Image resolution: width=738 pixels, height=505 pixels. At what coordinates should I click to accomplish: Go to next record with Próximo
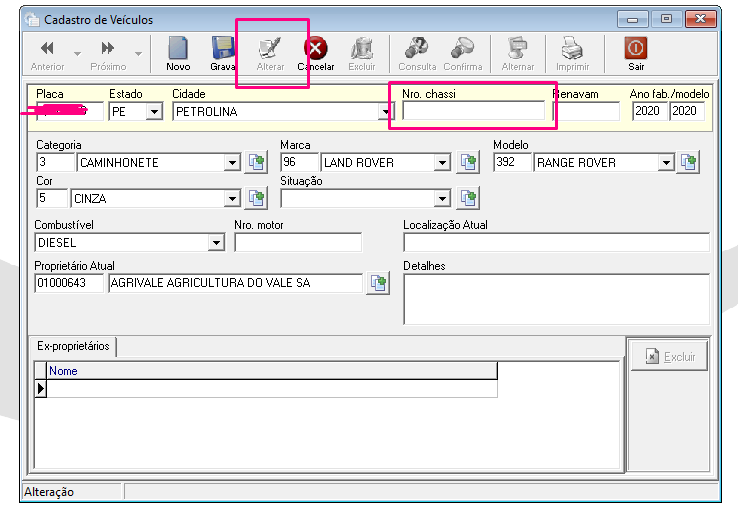point(108,55)
